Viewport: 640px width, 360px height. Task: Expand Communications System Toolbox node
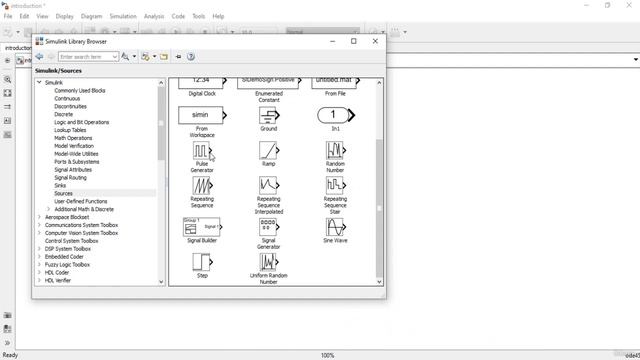[39, 225]
